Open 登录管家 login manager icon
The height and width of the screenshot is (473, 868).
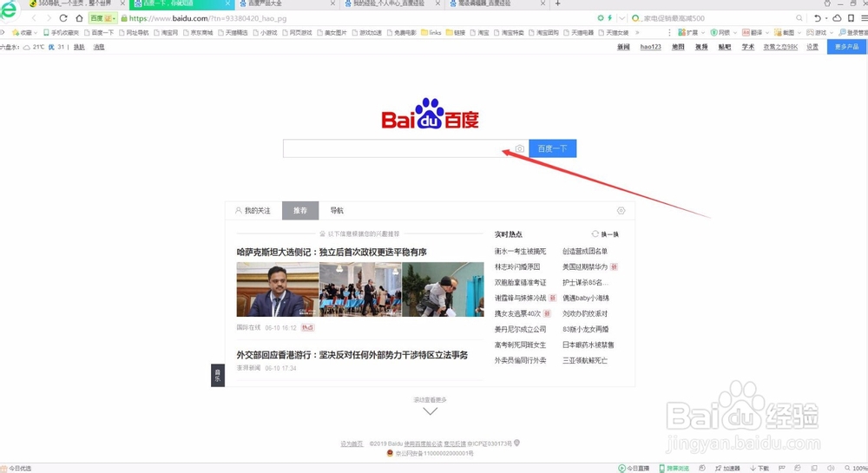(x=853, y=33)
